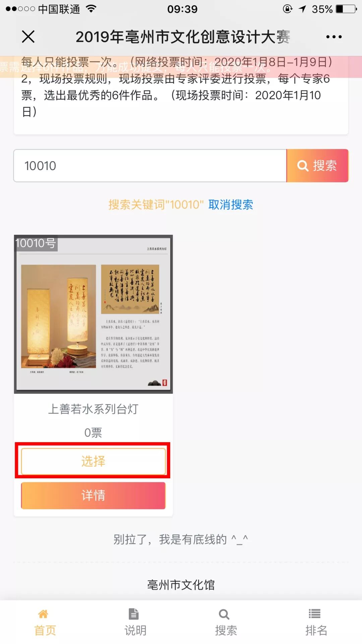
Task: Open the 排名 ranking list icon
Action: coord(314,614)
